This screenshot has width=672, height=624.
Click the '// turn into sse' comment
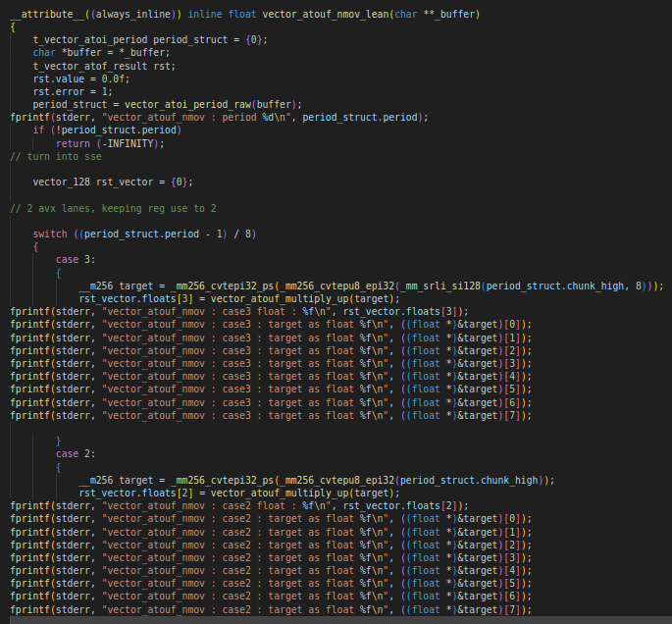click(x=56, y=156)
